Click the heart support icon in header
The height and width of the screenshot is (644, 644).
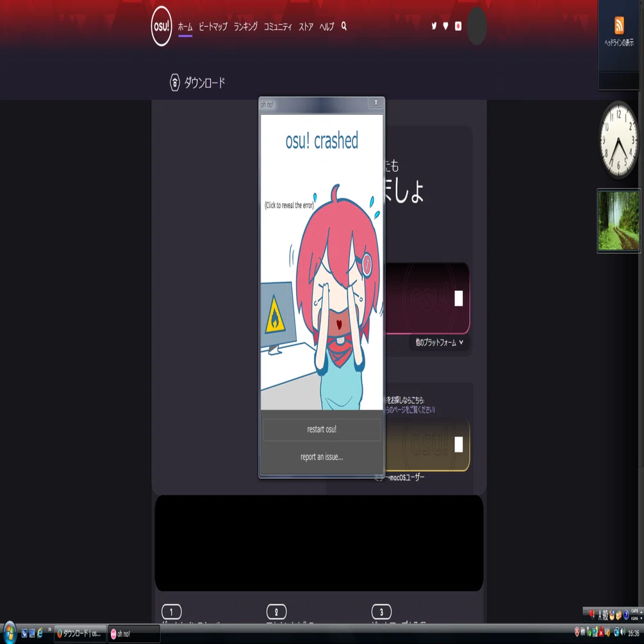pyautogui.click(x=445, y=26)
